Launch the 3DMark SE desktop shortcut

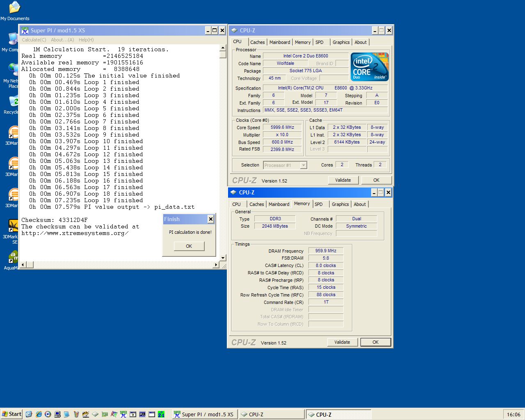click(x=10, y=232)
